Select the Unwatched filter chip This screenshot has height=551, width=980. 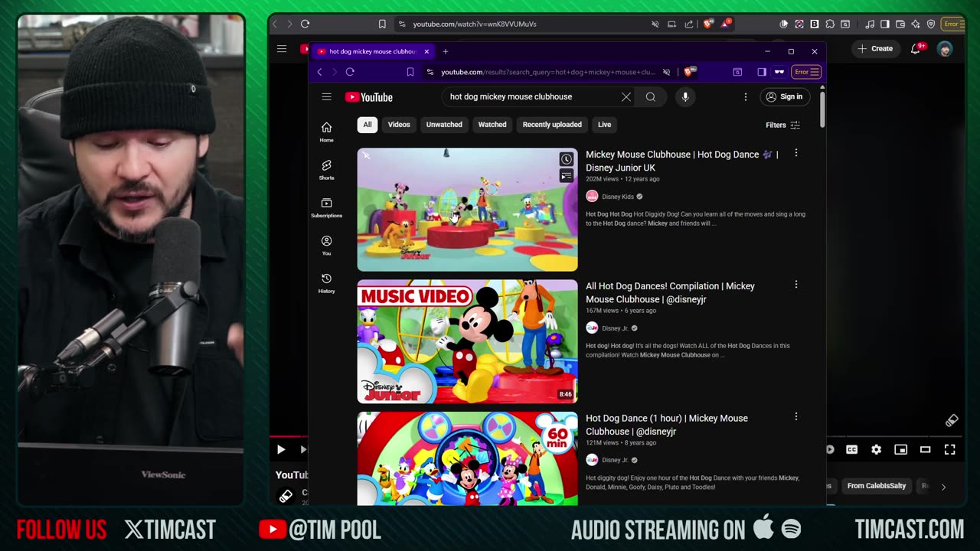coord(444,125)
